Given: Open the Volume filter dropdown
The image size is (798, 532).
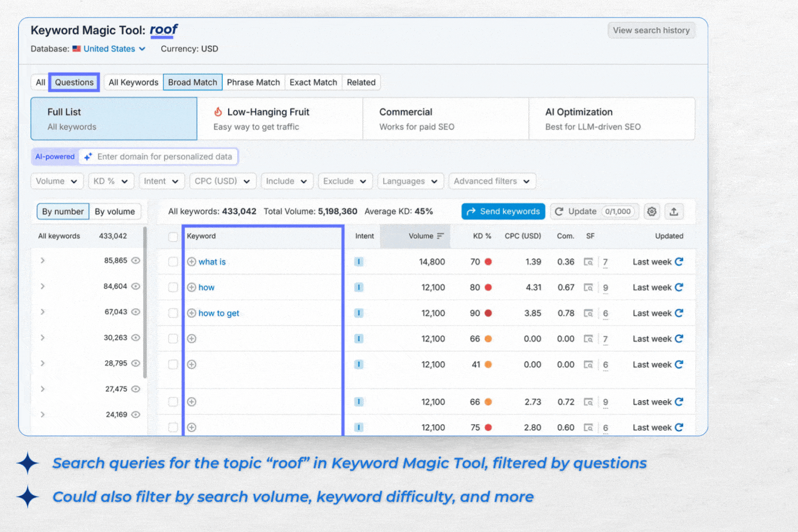Looking at the screenshot, I should pyautogui.click(x=57, y=181).
